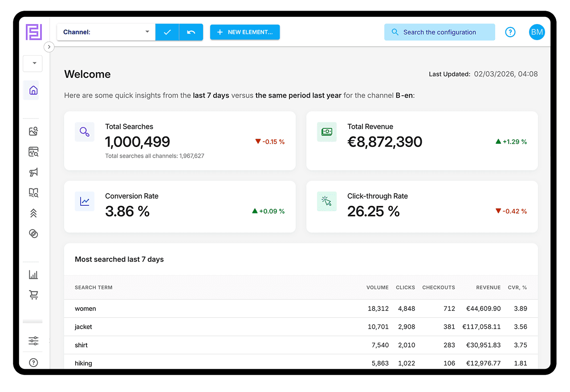Image resolution: width=570 pixels, height=392 pixels.
Task: Select the 'jacket' search term row
Action: 301,327
